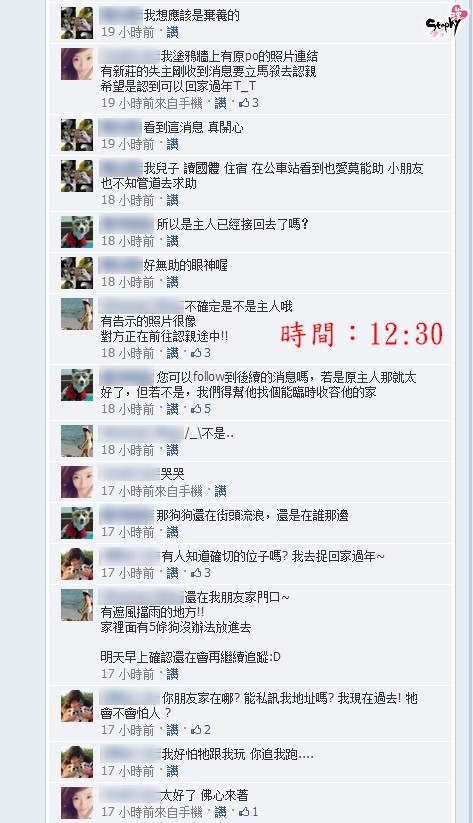473x823 pixels.
Task: Click corgi avatar beside 所以是主人已經接回去了嗎
Action: (77, 231)
